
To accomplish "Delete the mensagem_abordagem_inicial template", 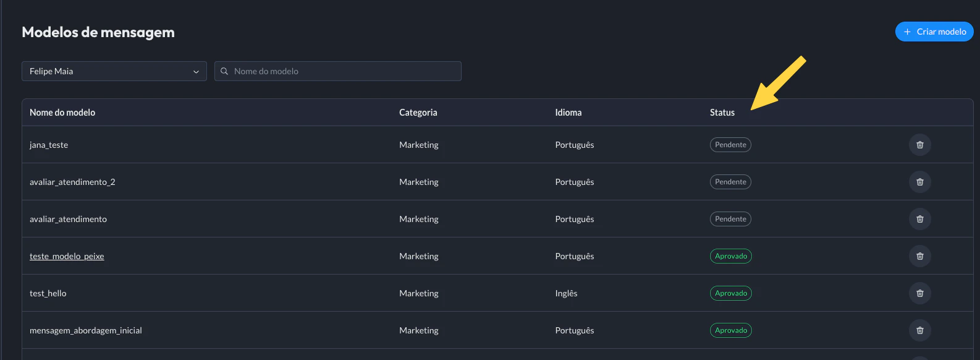I will click(x=919, y=330).
